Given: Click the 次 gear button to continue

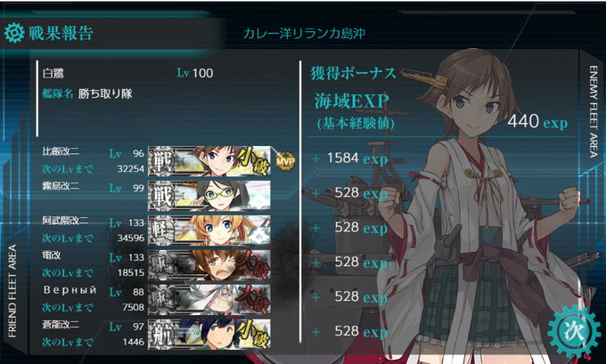Looking at the screenshot, I should (x=574, y=331).
